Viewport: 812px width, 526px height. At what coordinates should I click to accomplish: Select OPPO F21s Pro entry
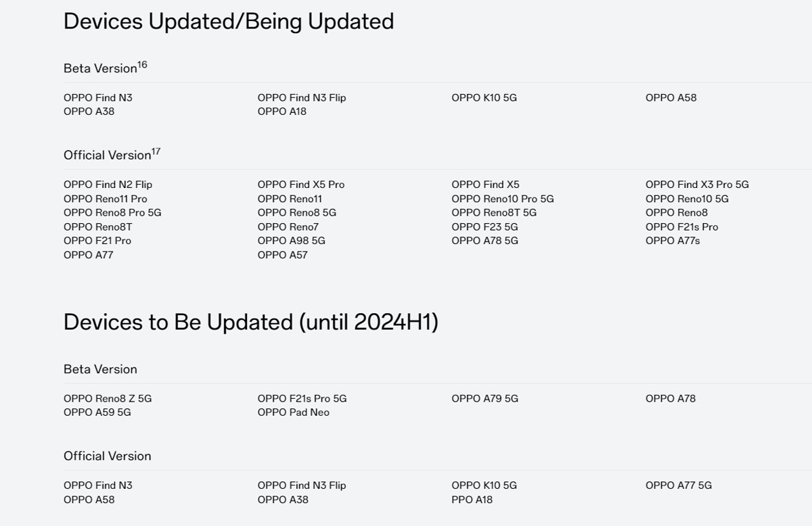[x=682, y=227]
